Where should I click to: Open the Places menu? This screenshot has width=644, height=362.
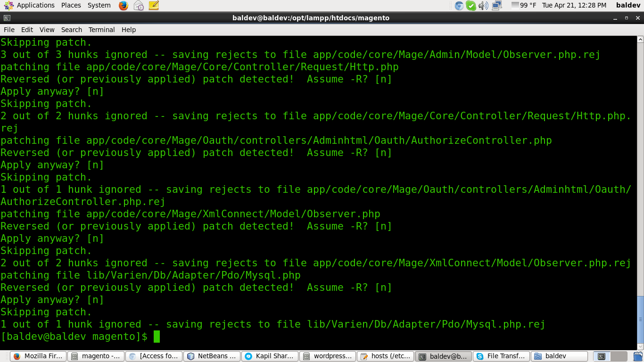coord(71,5)
